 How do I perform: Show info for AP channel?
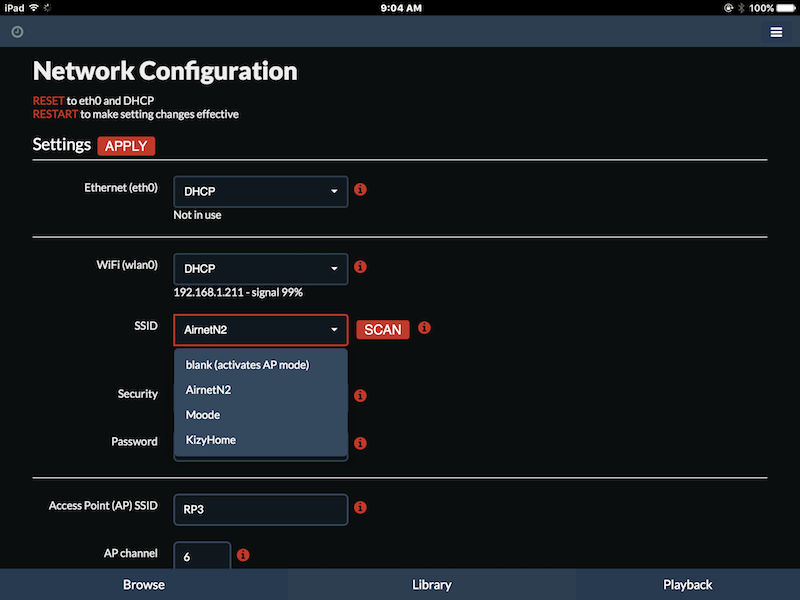(243, 555)
